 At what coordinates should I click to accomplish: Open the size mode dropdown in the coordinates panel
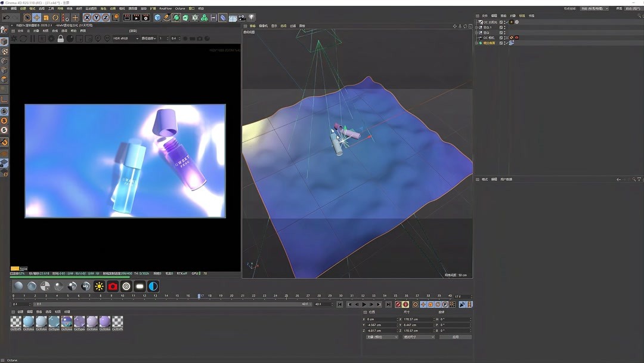coord(417,337)
